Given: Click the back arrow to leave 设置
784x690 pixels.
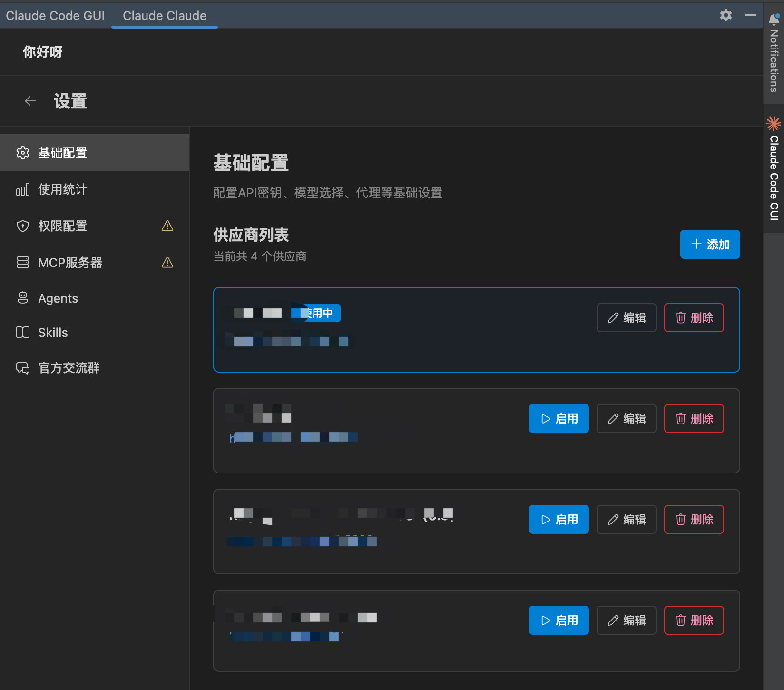Looking at the screenshot, I should point(30,101).
